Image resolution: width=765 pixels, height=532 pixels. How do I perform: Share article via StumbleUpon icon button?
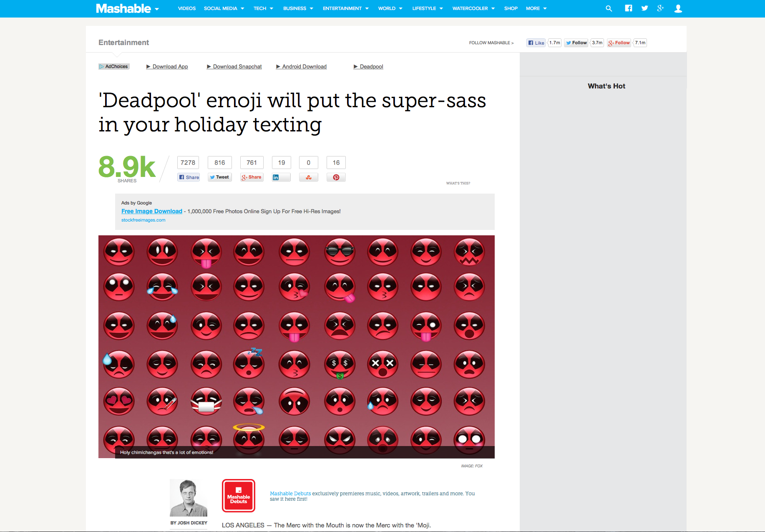pos(309,177)
